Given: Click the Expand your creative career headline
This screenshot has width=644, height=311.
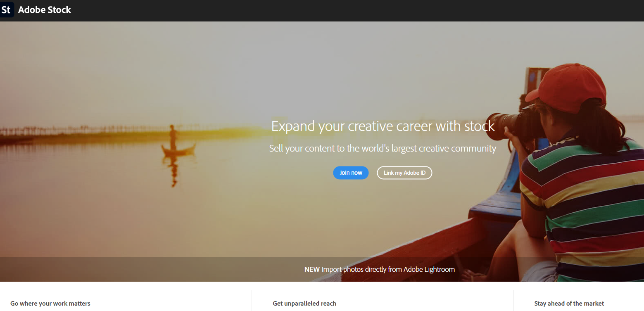Looking at the screenshot, I should (x=383, y=126).
